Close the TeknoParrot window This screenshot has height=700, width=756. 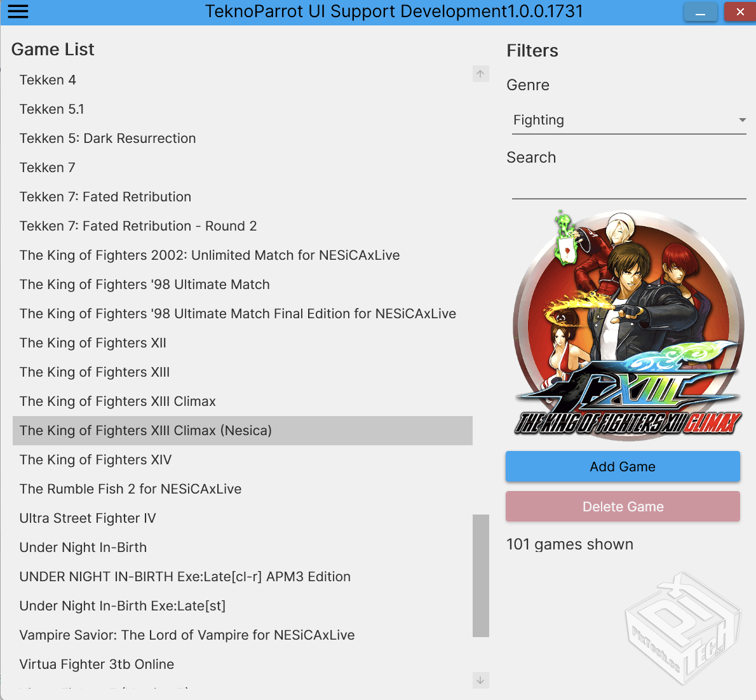(739, 12)
